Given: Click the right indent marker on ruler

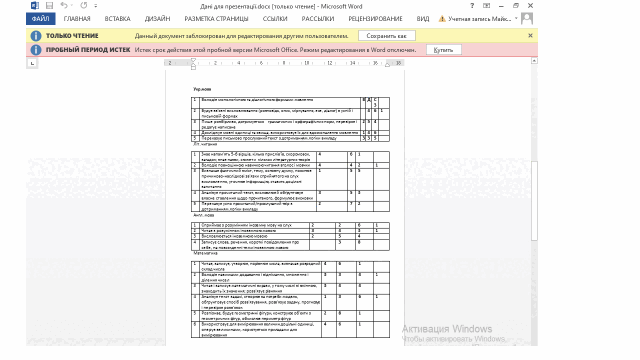Looking at the screenshot, I should tap(387, 65).
